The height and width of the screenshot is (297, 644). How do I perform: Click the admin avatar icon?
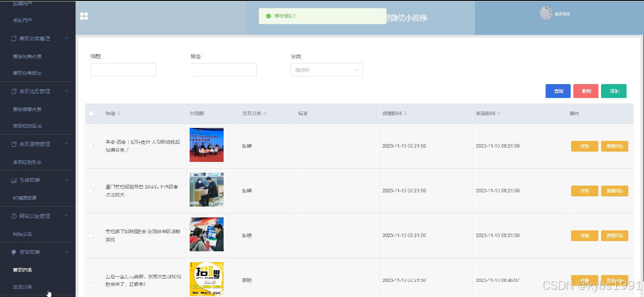point(546,13)
